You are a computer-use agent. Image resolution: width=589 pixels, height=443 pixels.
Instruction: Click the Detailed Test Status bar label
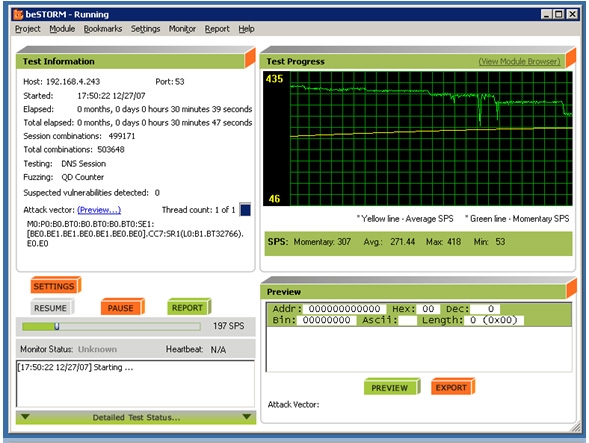(136, 417)
